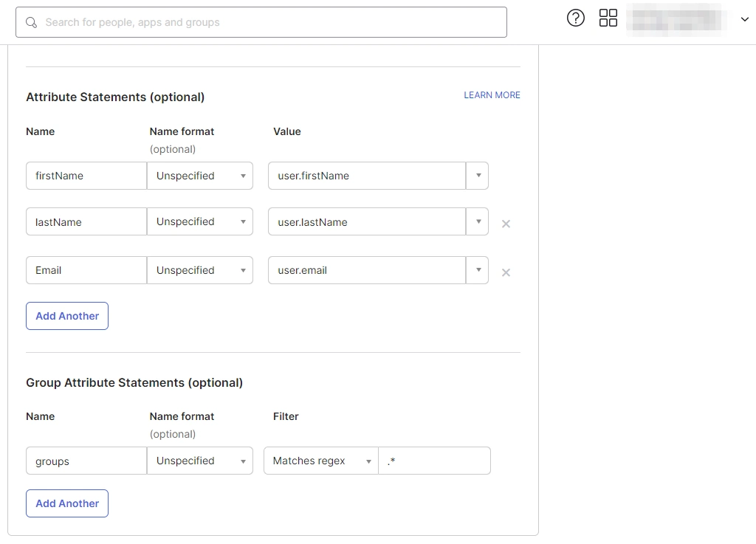Open the apps grid icon
This screenshot has width=756, height=544.
tap(608, 18)
